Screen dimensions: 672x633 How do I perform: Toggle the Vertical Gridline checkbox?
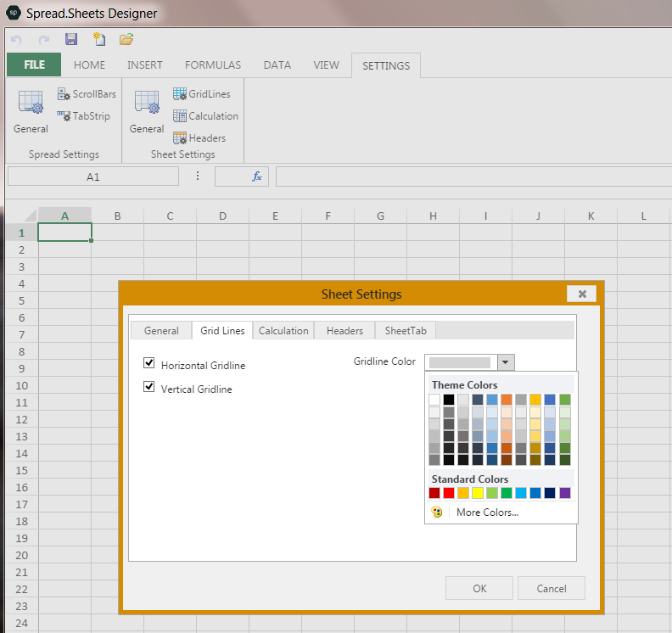[x=148, y=387]
